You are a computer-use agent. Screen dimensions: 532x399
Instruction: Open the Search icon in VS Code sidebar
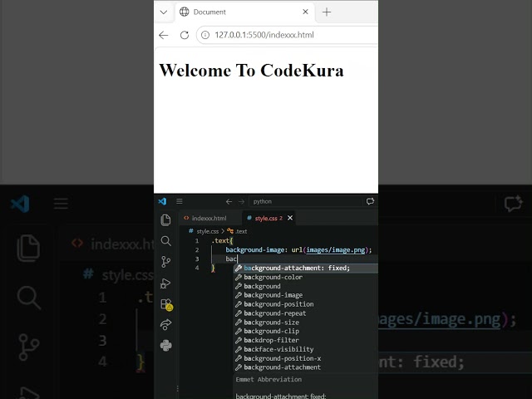(165, 241)
